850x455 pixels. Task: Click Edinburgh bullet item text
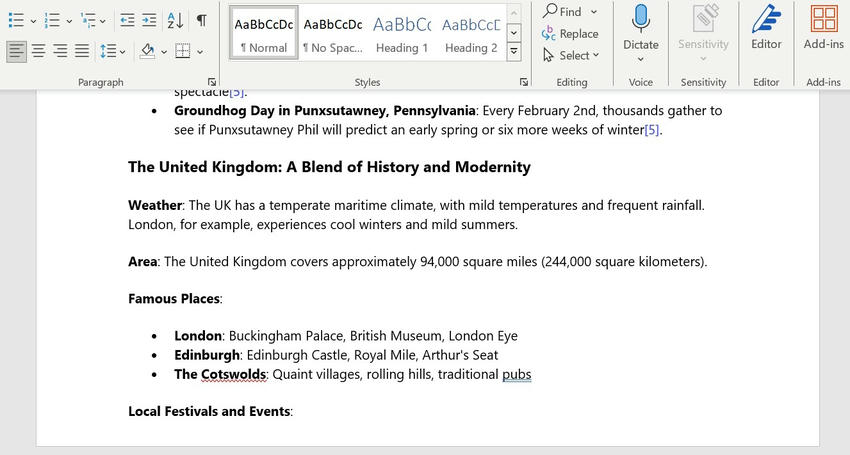click(x=336, y=355)
